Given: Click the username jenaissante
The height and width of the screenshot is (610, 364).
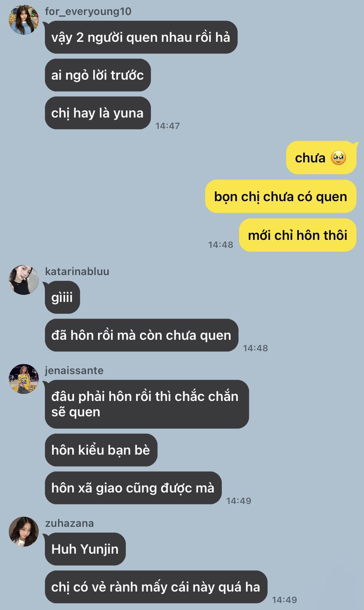Looking at the screenshot, I should coord(74,371).
